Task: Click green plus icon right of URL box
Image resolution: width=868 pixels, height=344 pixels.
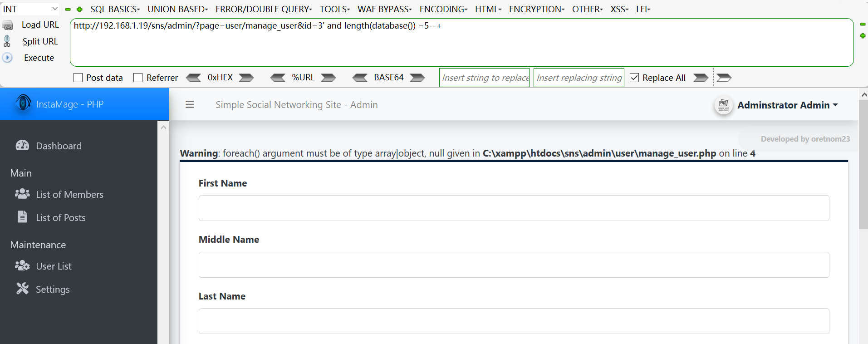Action: (x=863, y=36)
